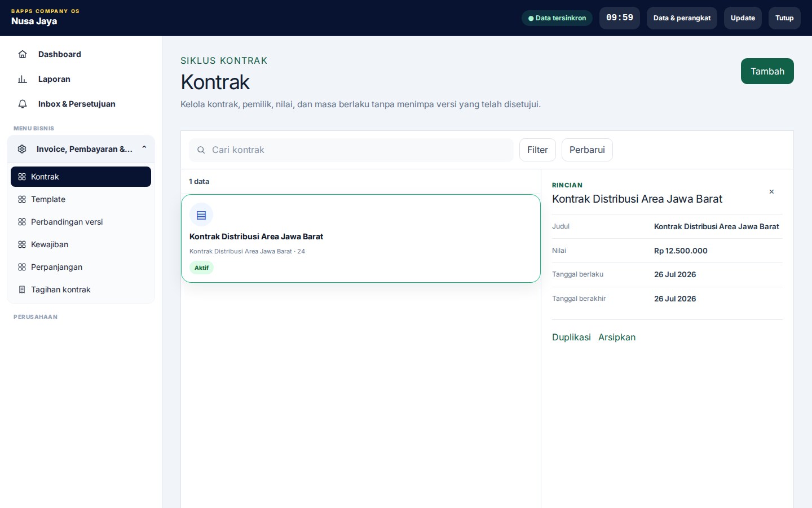Click the grid icon next to Perbandingan versi
Screen dimensions: 812x508
click(x=22, y=222)
